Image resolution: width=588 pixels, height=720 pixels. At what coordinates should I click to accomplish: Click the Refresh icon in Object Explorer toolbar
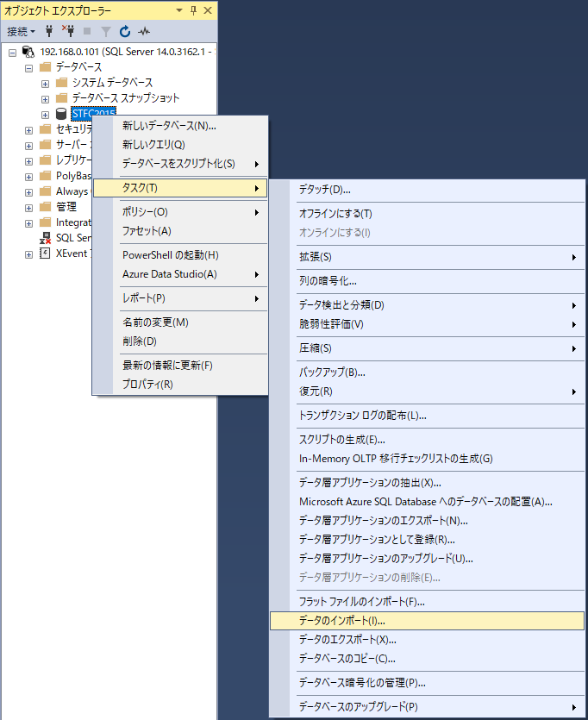[125, 31]
